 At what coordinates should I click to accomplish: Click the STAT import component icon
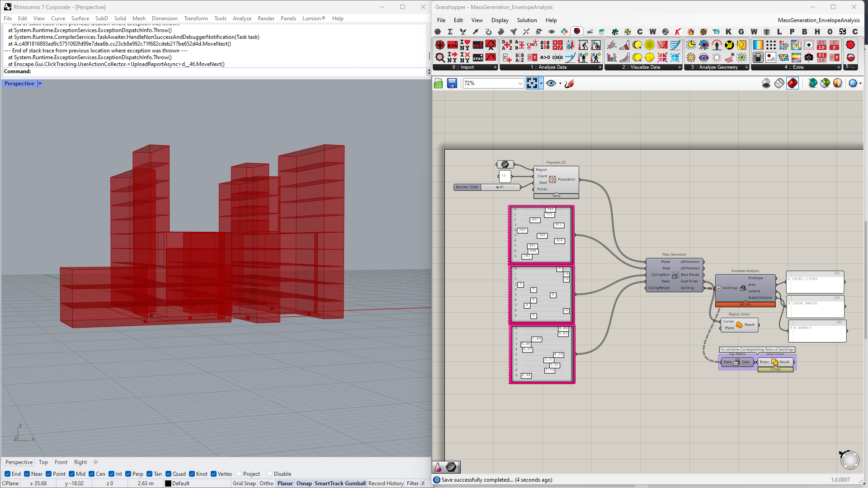478,57
